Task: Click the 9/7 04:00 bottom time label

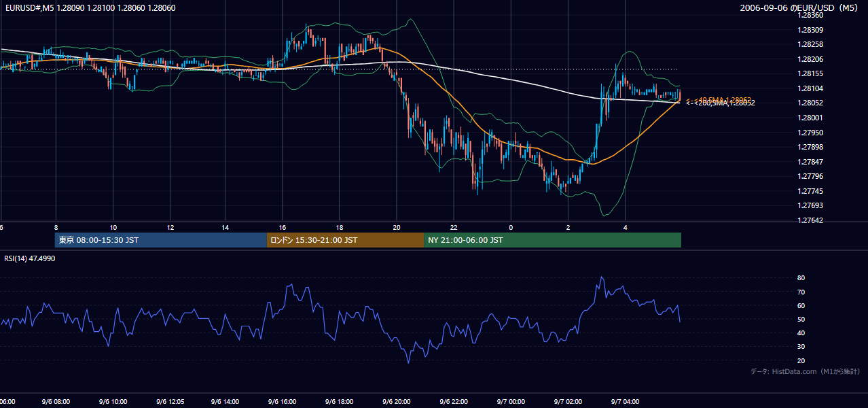Action: coord(625,402)
